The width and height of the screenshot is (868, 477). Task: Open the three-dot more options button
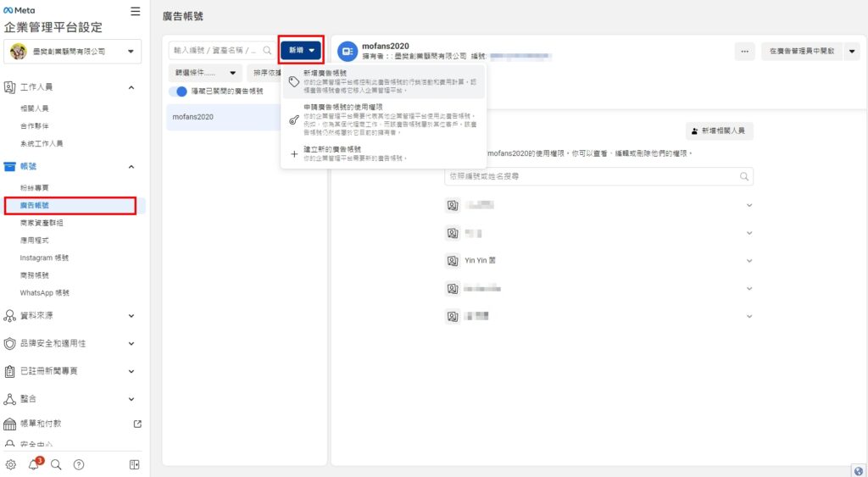(744, 52)
